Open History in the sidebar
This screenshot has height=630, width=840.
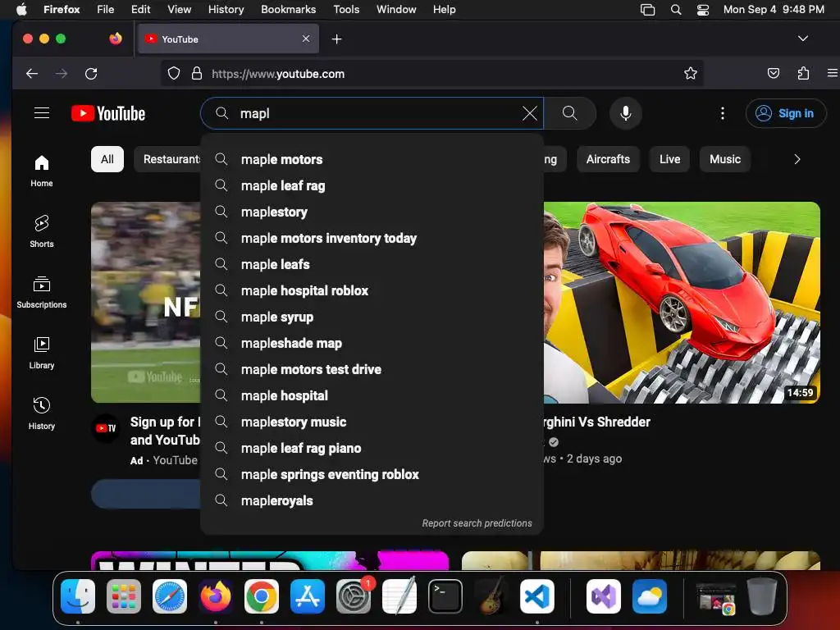(x=42, y=413)
